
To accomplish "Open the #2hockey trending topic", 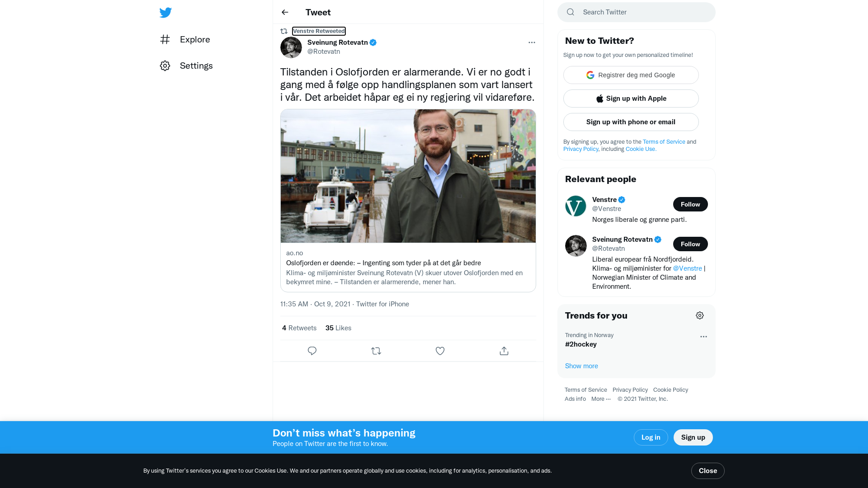I will click(x=581, y=344).
